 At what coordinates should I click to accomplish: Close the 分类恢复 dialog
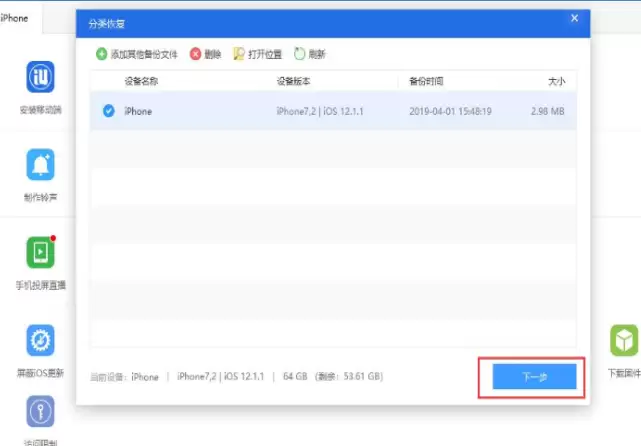pos(574,18)
